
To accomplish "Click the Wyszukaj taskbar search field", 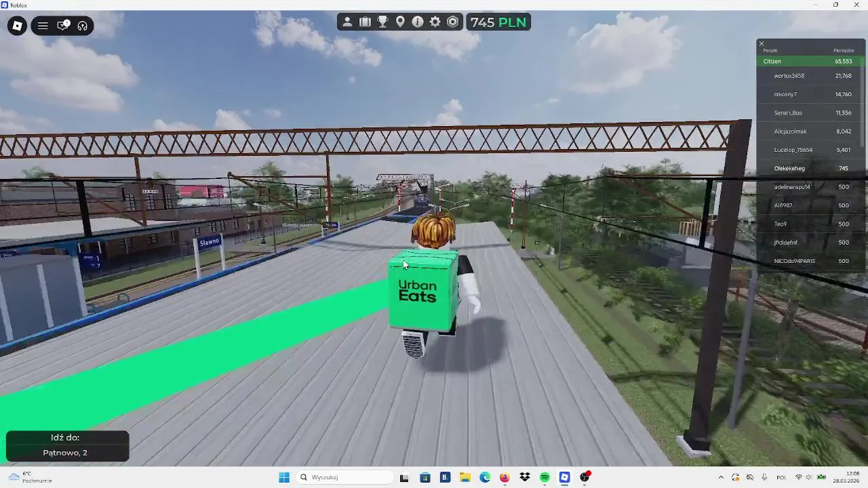I will pos(346,477).
